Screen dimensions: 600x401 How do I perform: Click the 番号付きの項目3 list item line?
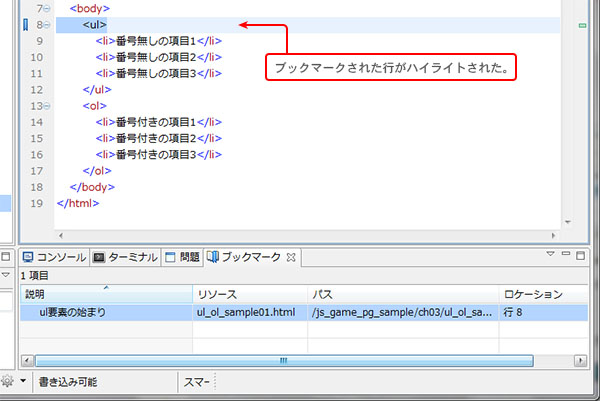(x=159, y=155)
